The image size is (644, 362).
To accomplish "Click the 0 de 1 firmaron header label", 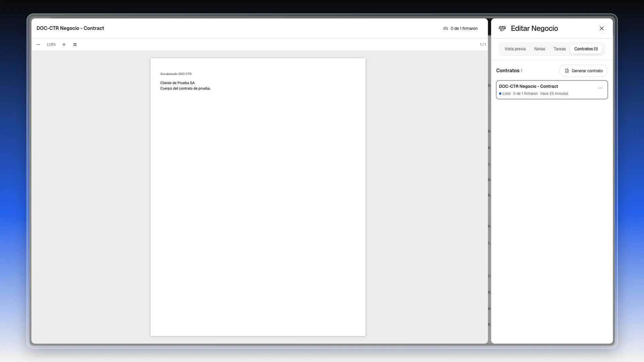I will (464, 28).
